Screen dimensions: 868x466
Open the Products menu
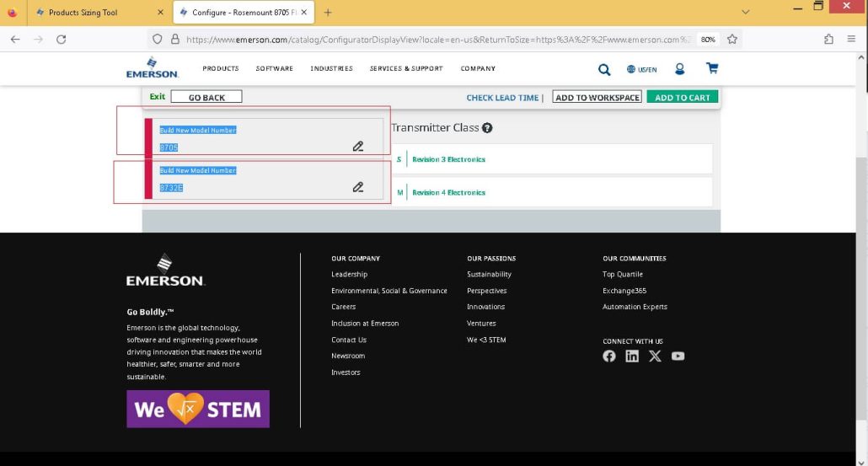click(x=220, y=68)
